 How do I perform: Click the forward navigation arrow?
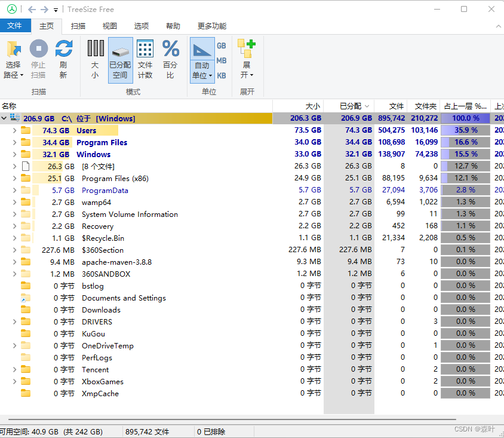tap(44, 10)
